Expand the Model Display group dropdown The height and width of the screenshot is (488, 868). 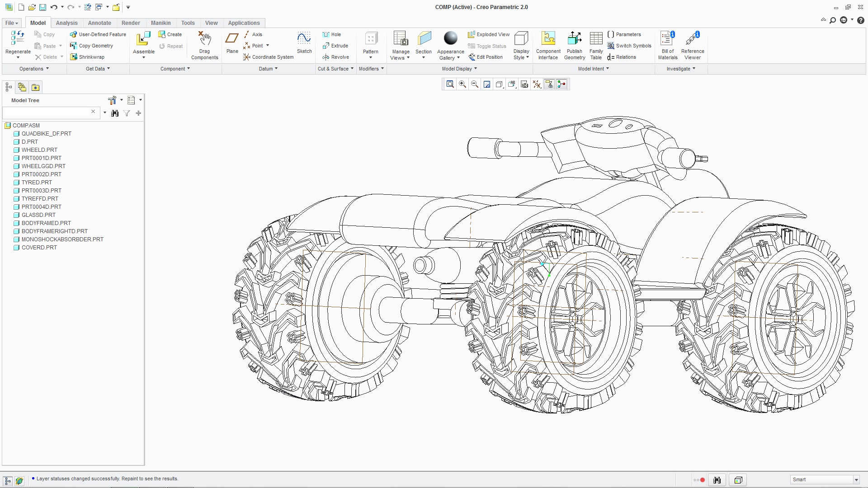pyautogui.click(x=459, y=69)
